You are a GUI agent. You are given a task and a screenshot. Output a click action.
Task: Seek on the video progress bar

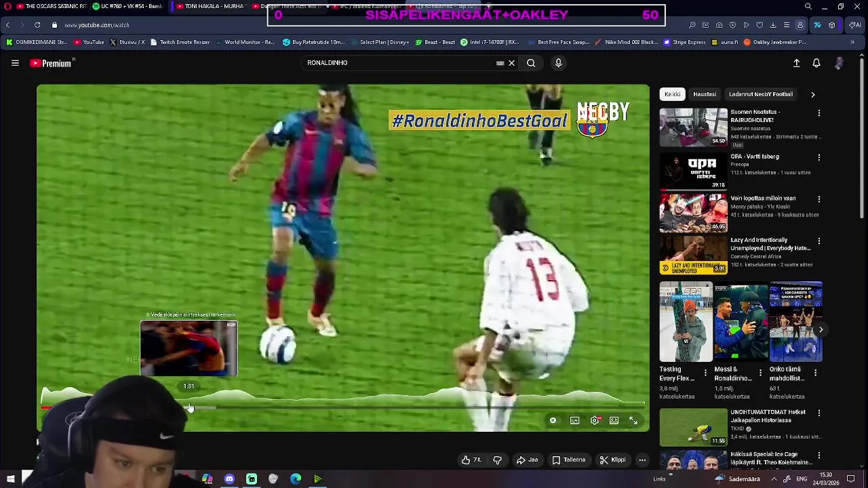point(342,407)
